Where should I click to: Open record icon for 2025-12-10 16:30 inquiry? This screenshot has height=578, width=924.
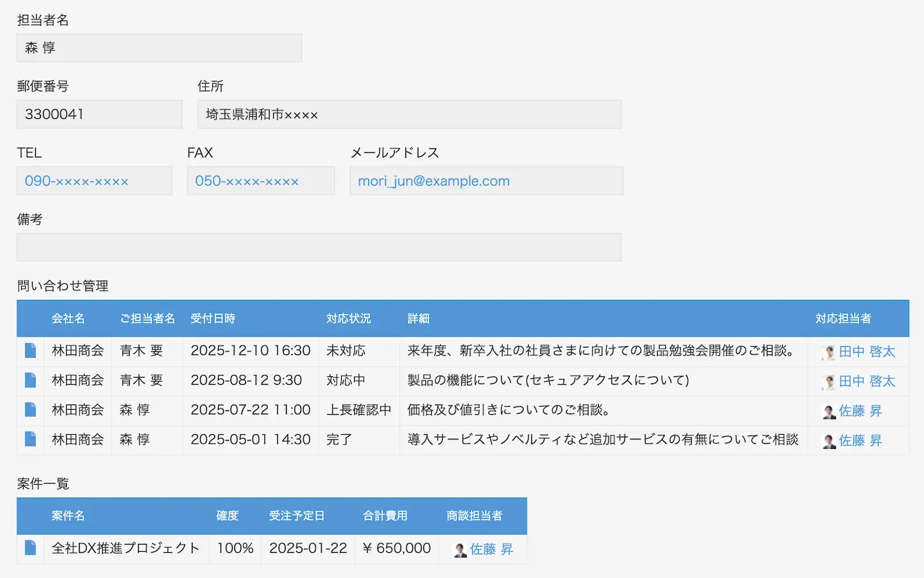pos(30,351)
